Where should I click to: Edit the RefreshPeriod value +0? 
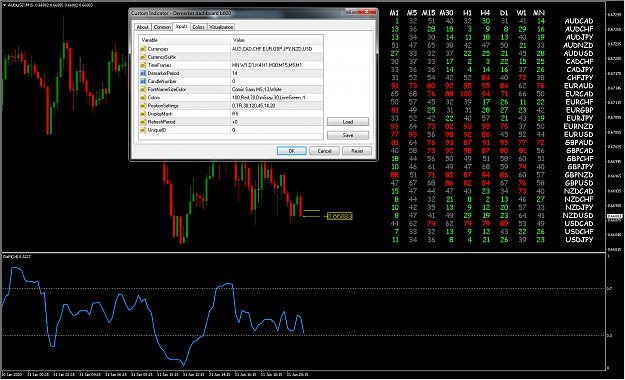click(x=277, y=122)
